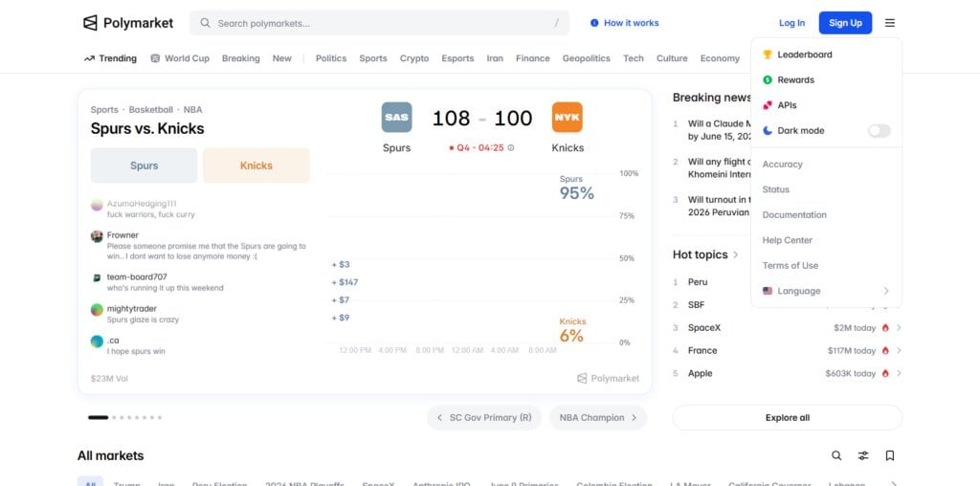Open the Geopolitics category
The height and width of the screenshot is (486, 980).
pos(587,58)
